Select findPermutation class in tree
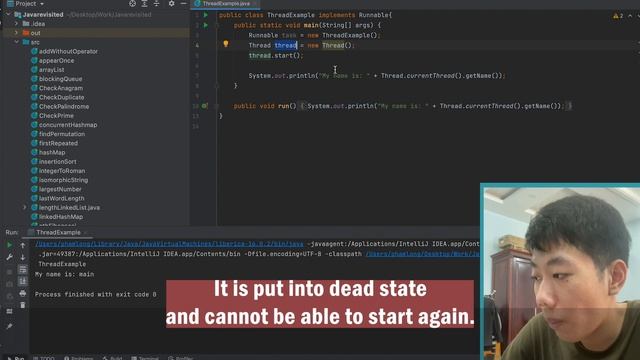The width and height of the screenshot is (640, 360). point(62,134)
